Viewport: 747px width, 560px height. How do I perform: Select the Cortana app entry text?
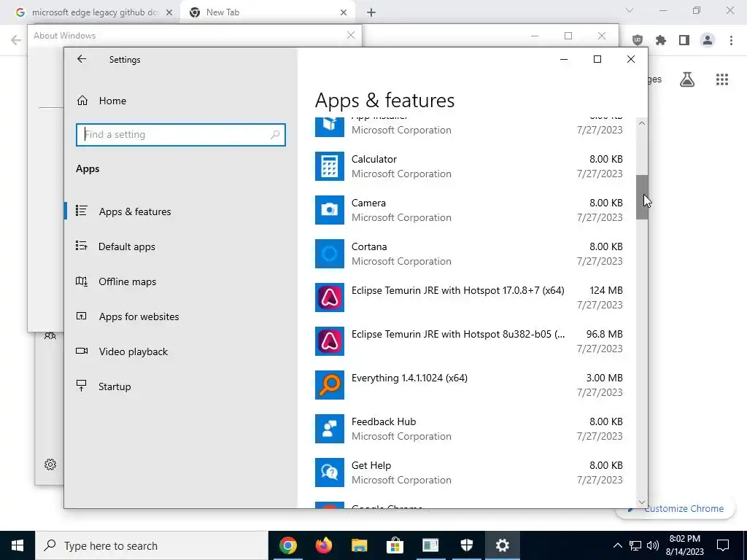[x=369, y=246]
